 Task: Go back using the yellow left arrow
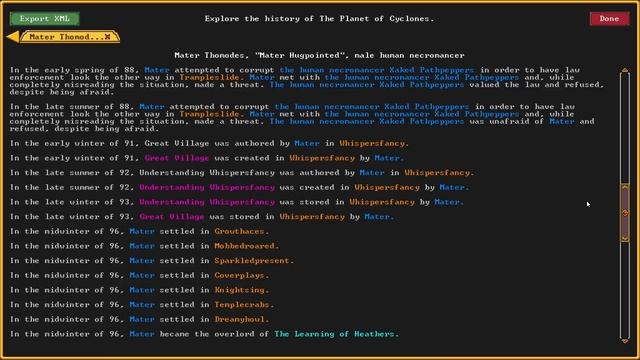(12, 37)
